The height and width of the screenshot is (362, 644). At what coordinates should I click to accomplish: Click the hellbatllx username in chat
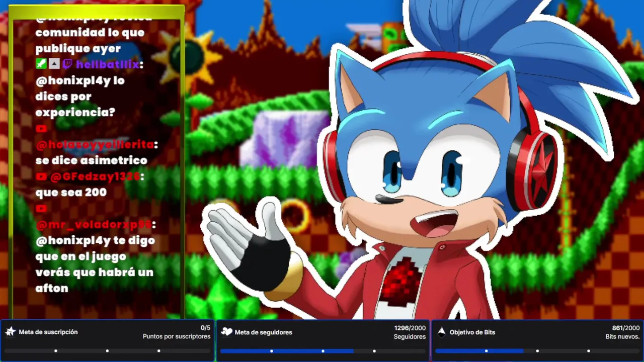[107, 64]
